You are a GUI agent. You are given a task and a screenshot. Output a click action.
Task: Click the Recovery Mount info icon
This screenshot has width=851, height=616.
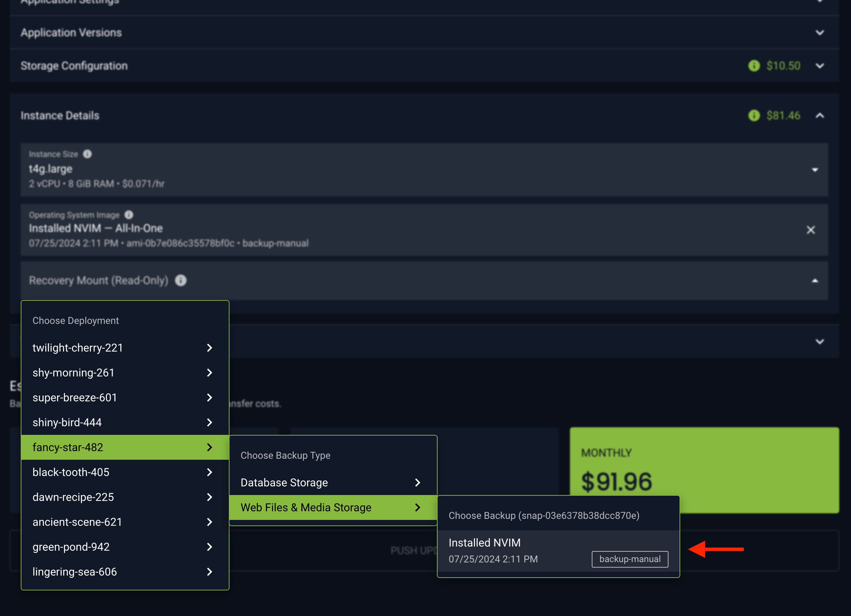point(181,281)
